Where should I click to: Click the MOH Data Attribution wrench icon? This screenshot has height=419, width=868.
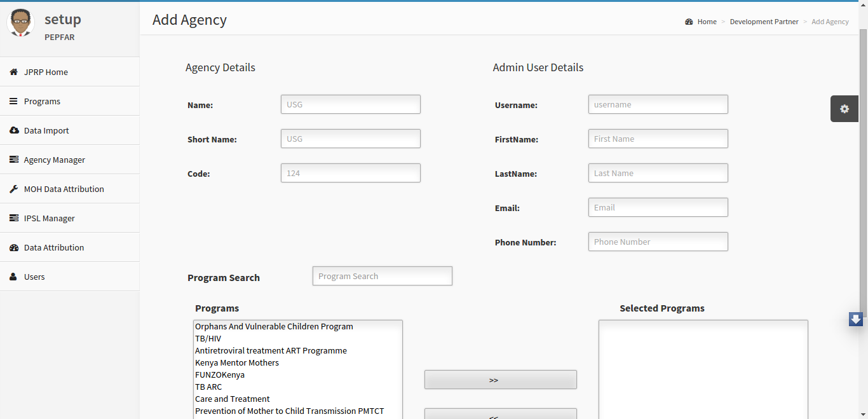13,189
